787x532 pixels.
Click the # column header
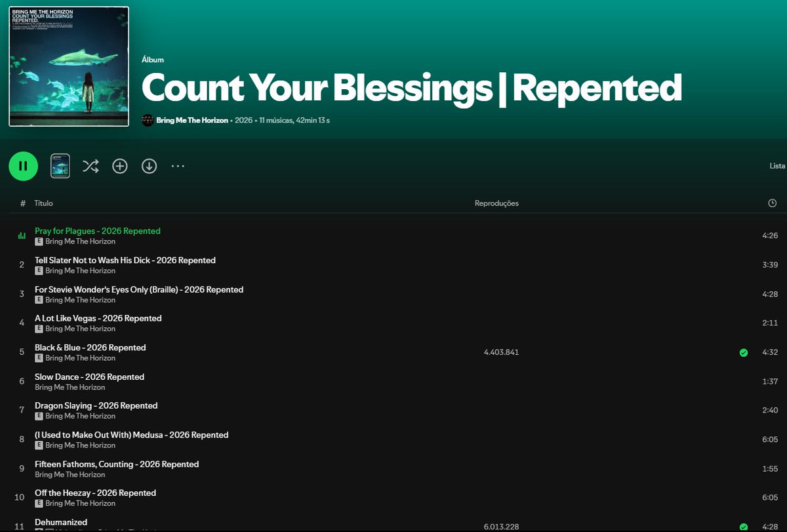22,203
